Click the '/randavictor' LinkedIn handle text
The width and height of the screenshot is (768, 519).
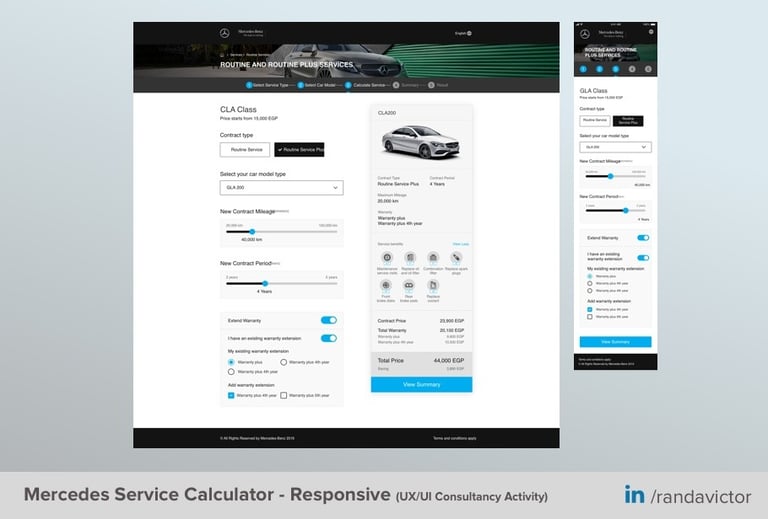point(701,496)
